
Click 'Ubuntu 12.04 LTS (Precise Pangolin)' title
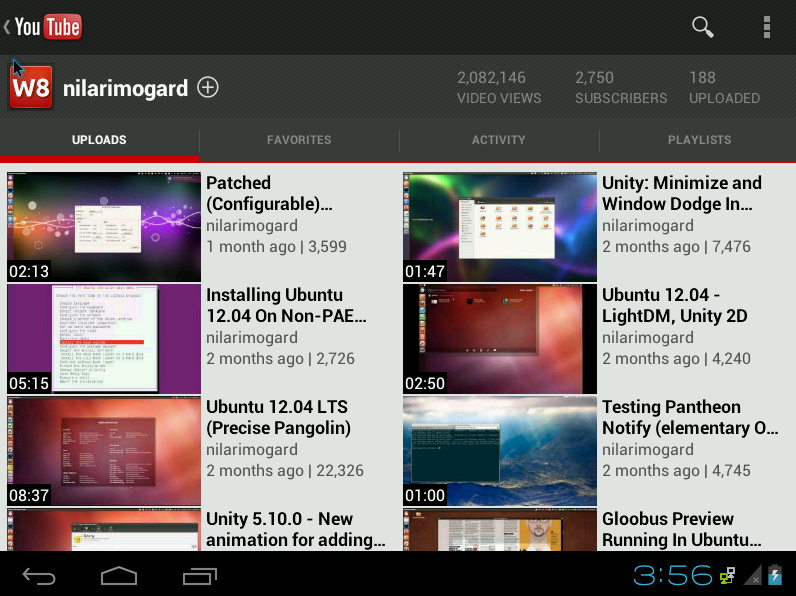coord(278,418)
